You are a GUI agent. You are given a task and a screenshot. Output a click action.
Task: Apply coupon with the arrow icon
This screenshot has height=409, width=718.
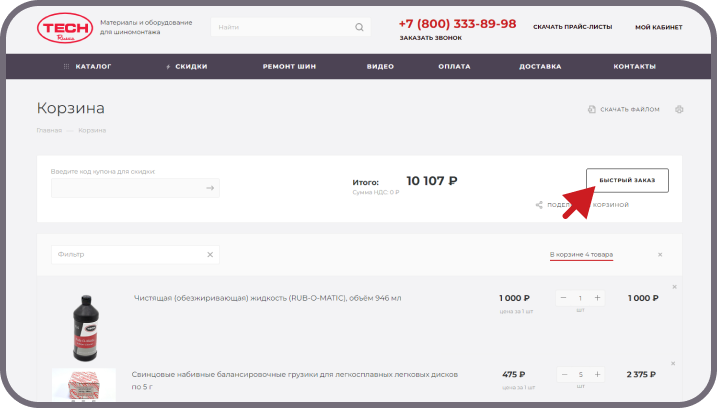[x=210, y=187]
